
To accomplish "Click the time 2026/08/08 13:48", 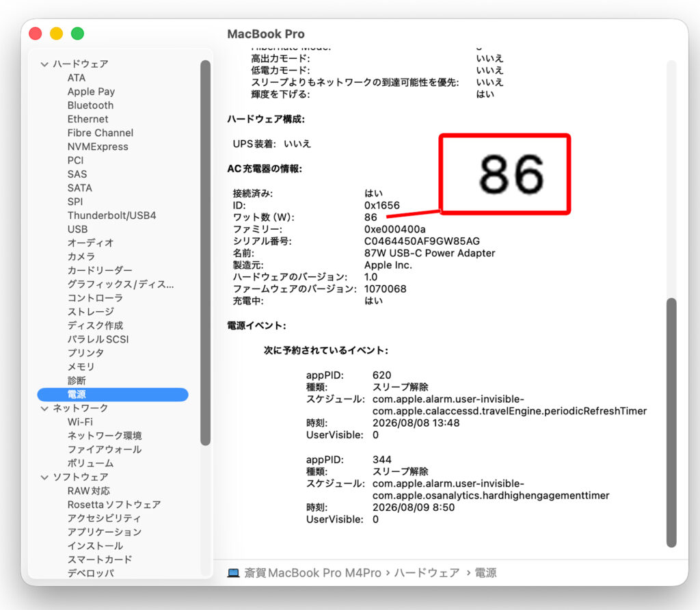I will tap(416, 423).
